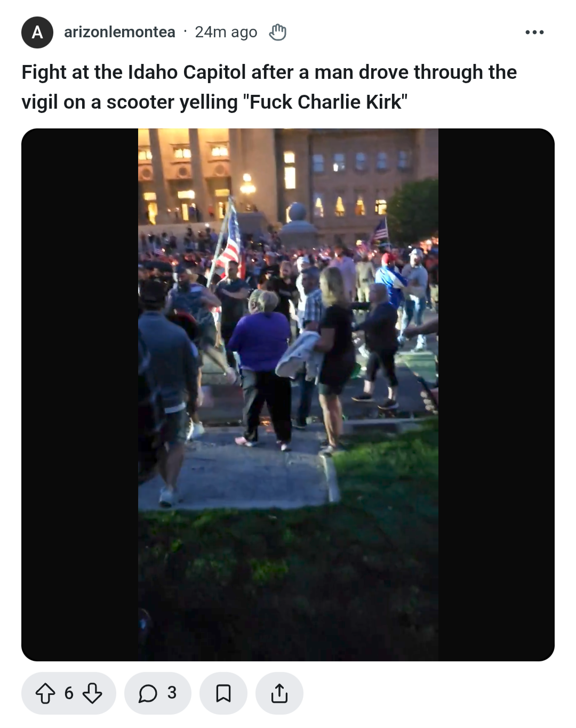576x728 pixels.
Task: Upvote the Idaho Capitol fight post
Action: (45, 693)
